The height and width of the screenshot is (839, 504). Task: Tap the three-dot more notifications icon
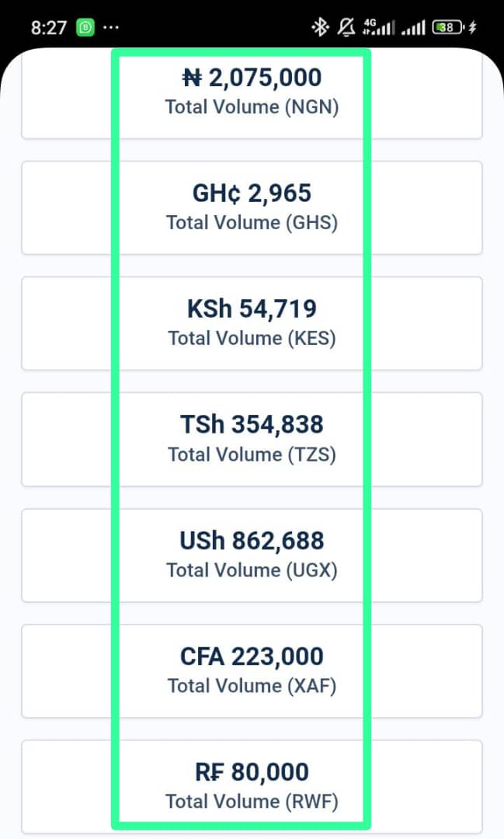click(111, 26)
